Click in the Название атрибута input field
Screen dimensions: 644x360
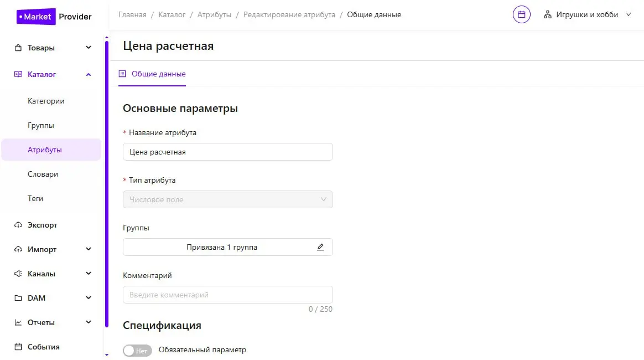click(227, 152)
